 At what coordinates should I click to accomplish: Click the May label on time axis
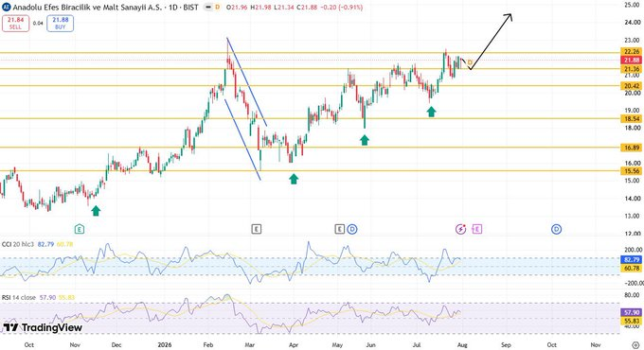click(x=337, y=344)
